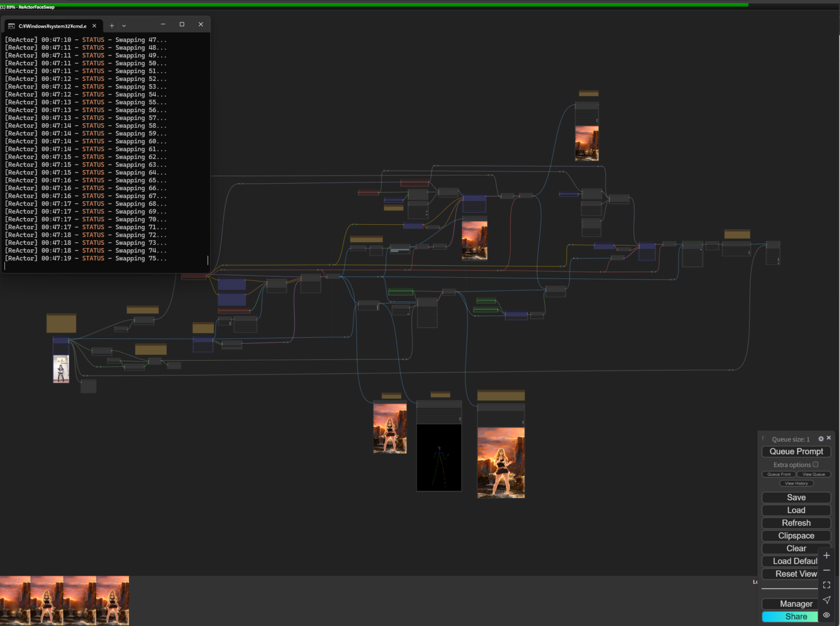Open View Queue
Image resolution: width=840 pixels, height=626 pixels.
click(x=814, y=475)
